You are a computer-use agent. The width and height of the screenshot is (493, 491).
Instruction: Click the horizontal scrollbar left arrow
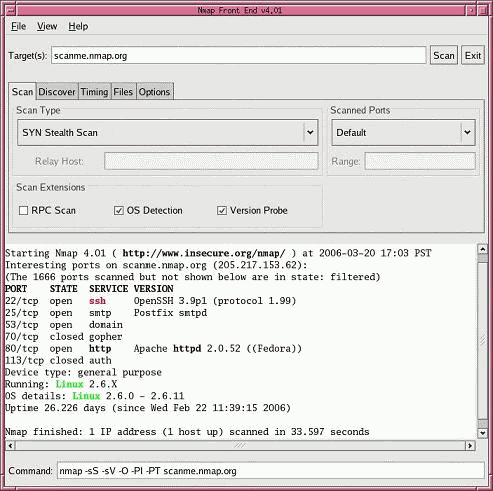pos(10,445)
